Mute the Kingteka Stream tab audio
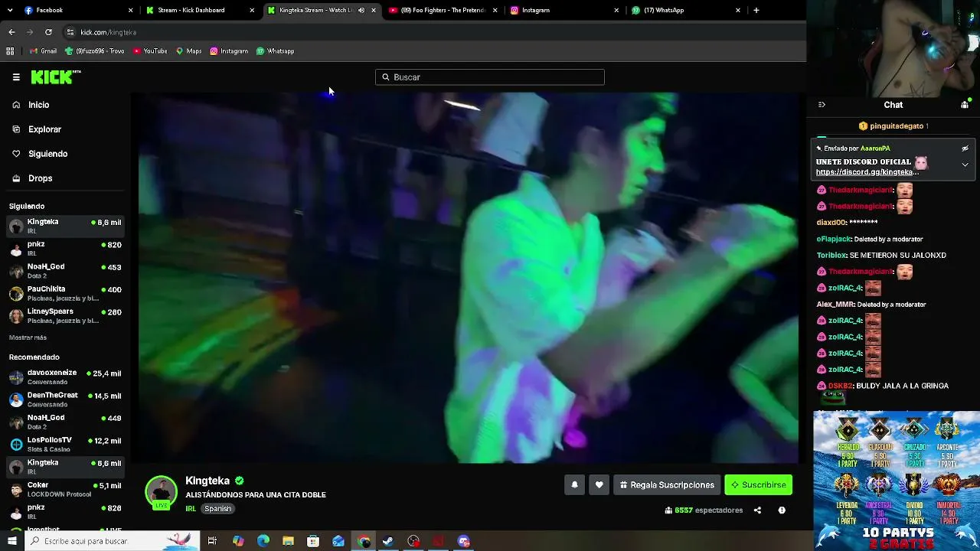Screen dimensions: 980x551 pyautogui.click(x=361, y=10)
